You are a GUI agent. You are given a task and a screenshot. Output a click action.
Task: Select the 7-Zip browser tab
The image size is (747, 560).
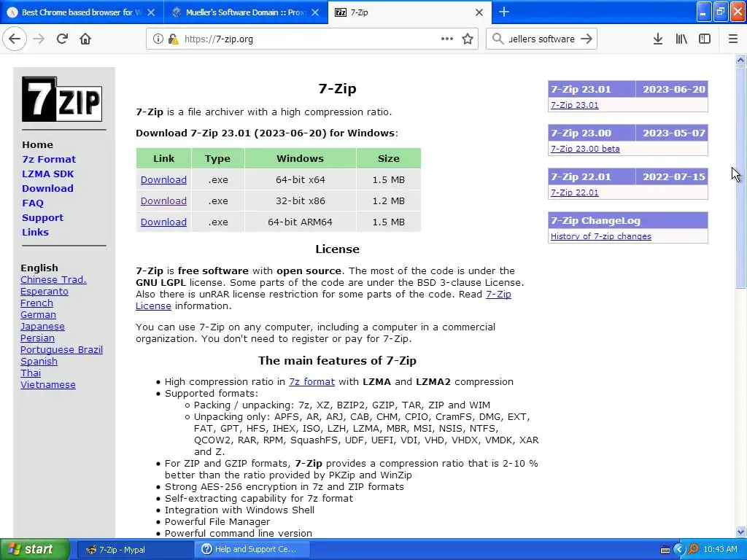point(410,12)
